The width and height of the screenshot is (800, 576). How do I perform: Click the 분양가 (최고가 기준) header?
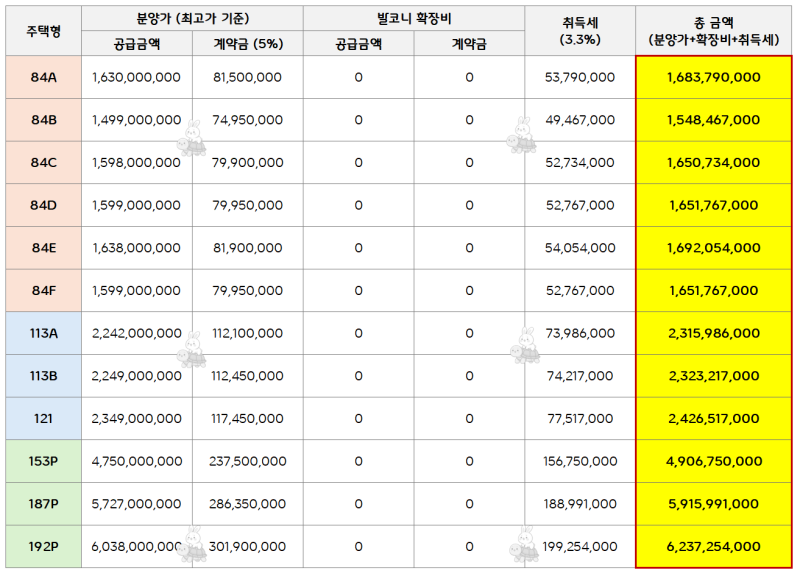click(x=192, y=18)
